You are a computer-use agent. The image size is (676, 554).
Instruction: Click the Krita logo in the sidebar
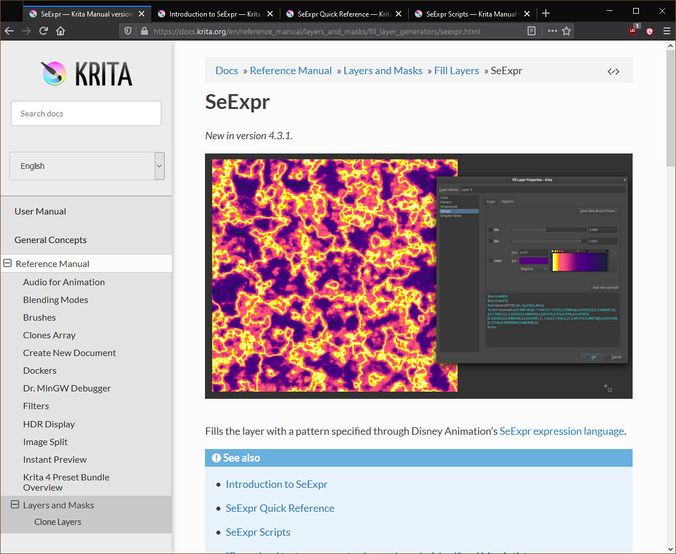coord(86,74)
